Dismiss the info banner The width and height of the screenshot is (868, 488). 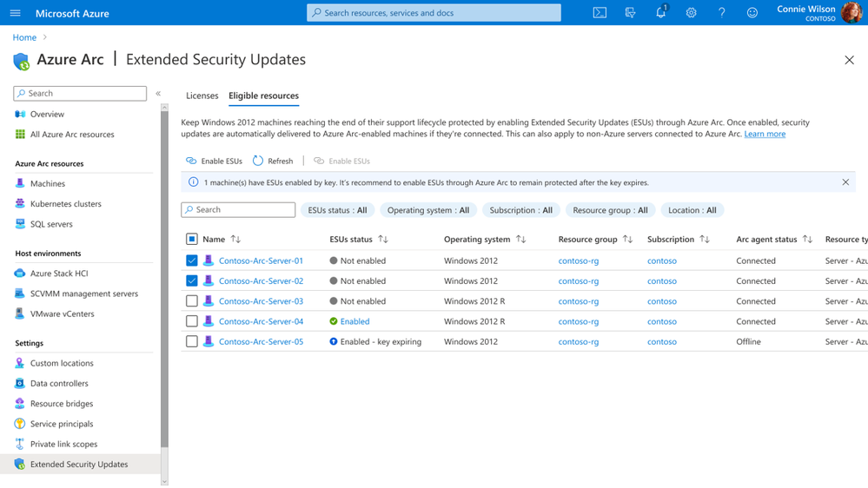click(845, 182)
